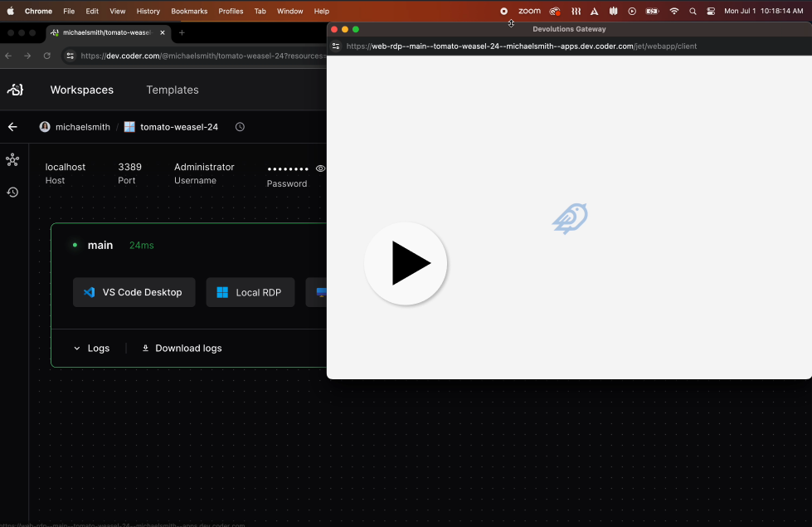
Task: Open the schedule clock icon beside tomato-weasel-24
Action: [x=239, y=126]
